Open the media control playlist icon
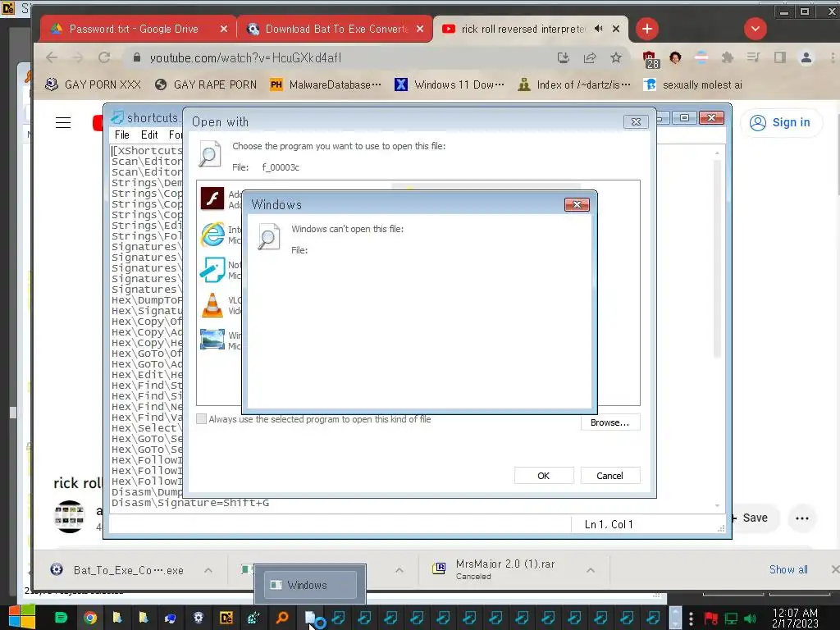Screen dimensions: 840x630 754,57
